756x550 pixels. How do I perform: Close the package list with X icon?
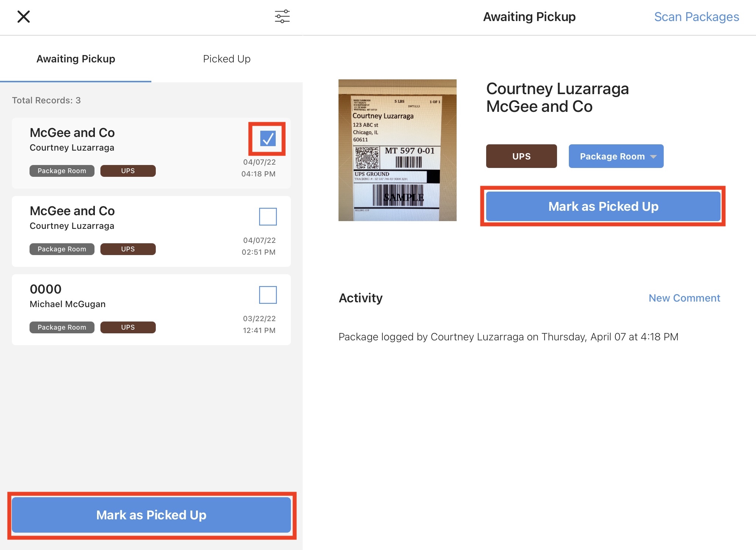(x=24, y=17)
